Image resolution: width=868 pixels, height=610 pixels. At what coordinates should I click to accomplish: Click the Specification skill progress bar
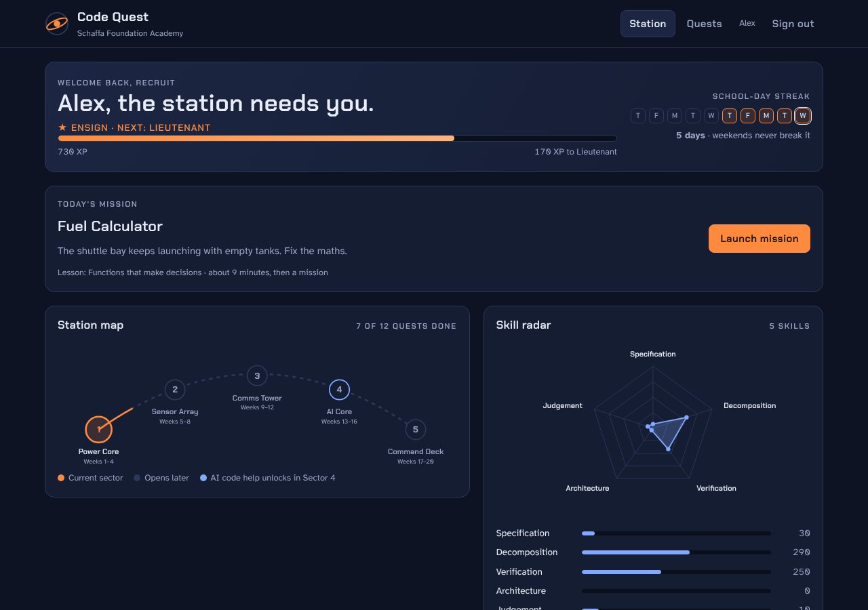(x=676, y=533)
